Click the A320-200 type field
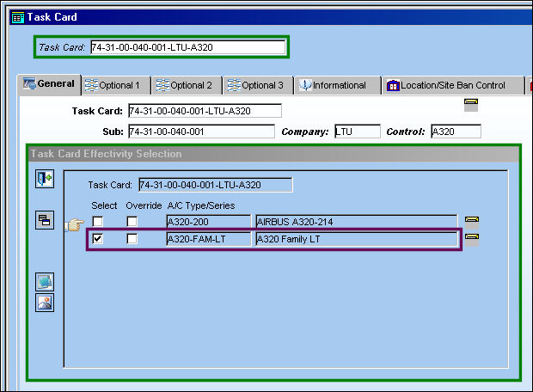 pos(209,222)
